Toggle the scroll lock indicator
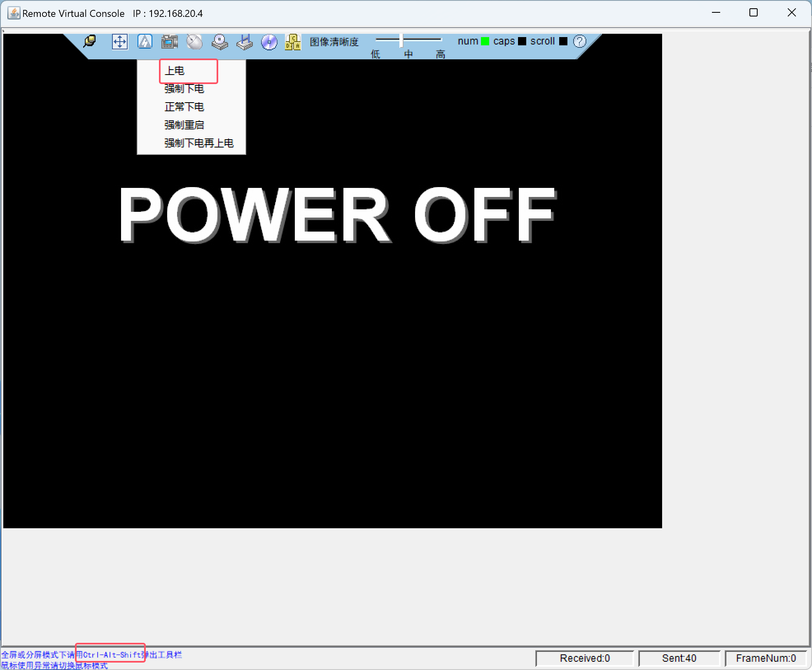 click(x=563, y=41)
